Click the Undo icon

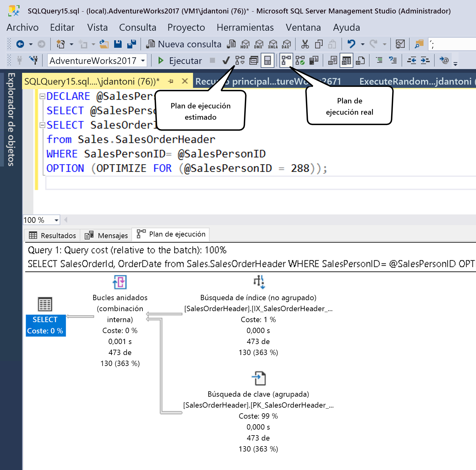tap(351, 44)
